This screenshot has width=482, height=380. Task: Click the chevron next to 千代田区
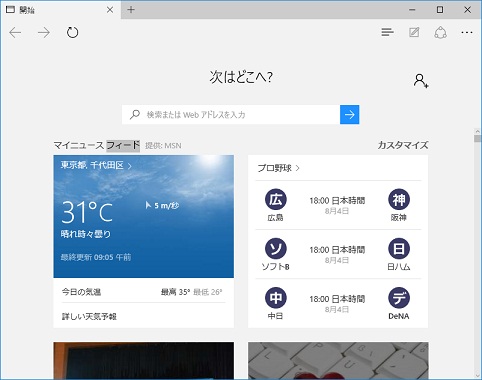pyautogui.click(x=130, y=166)
